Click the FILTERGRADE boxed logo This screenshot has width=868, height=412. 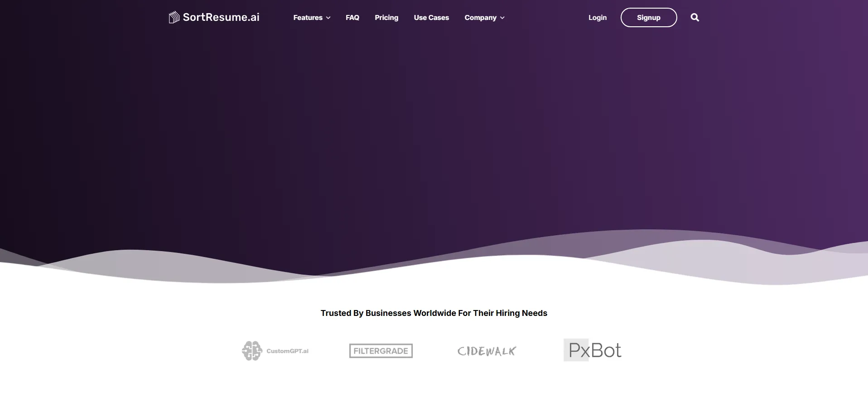tap(381, 351)
